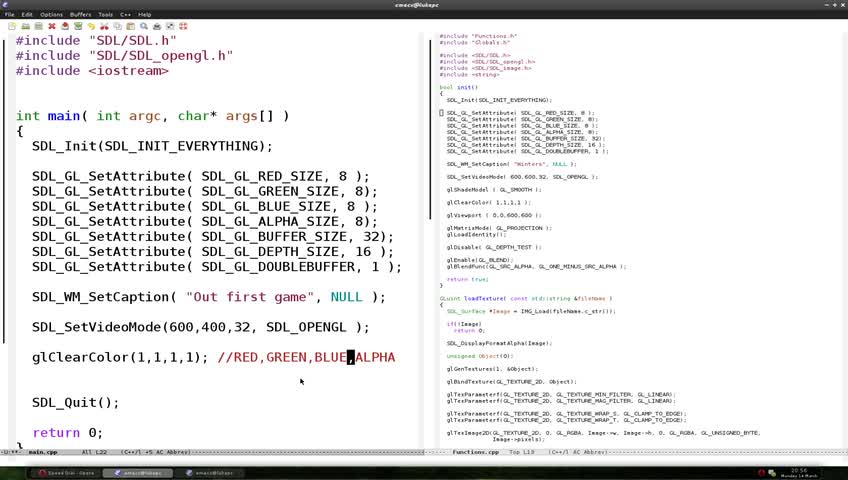The width and height of the screenshot is (848, 480).
Task: Click the 'SDL_Quit();' line
Action: (x=76, y=403)
